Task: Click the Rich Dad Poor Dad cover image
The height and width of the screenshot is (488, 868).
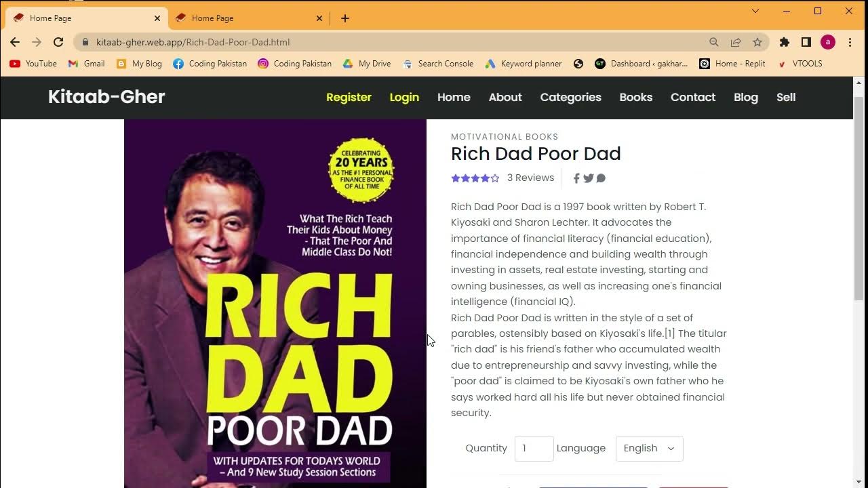Action: point(275,304)
